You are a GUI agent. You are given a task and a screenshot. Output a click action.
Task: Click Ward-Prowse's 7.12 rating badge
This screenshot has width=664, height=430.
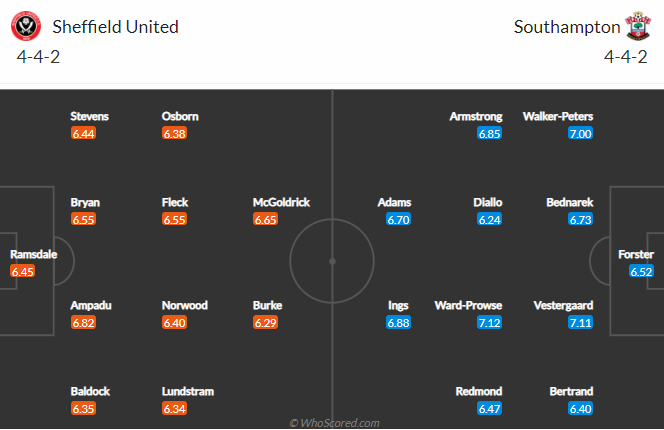[x=489, y=323]
